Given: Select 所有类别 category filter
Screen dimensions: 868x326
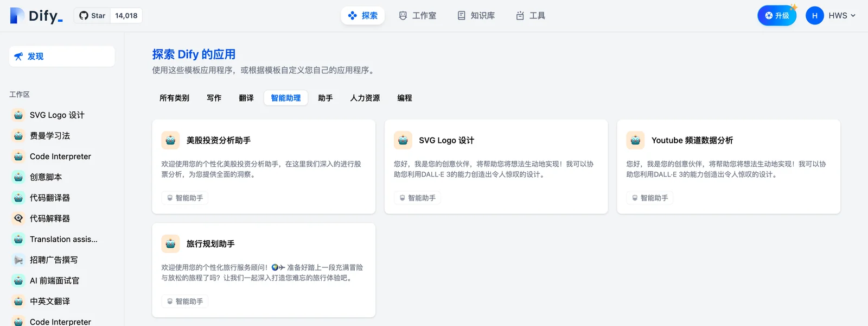Looking at the screenshot, I should (174, 98).
